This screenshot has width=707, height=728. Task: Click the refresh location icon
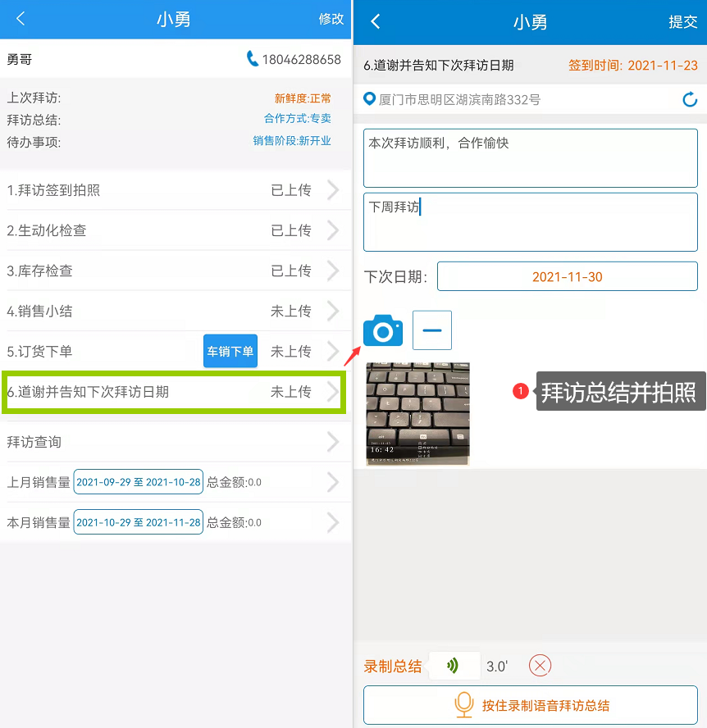tap(690, 100)
